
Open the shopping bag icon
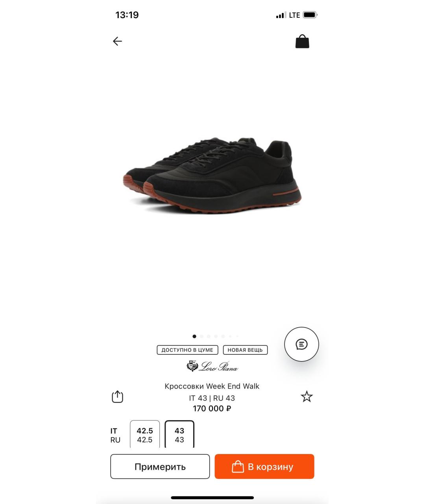pyautogui.click(x=302, y=41)
